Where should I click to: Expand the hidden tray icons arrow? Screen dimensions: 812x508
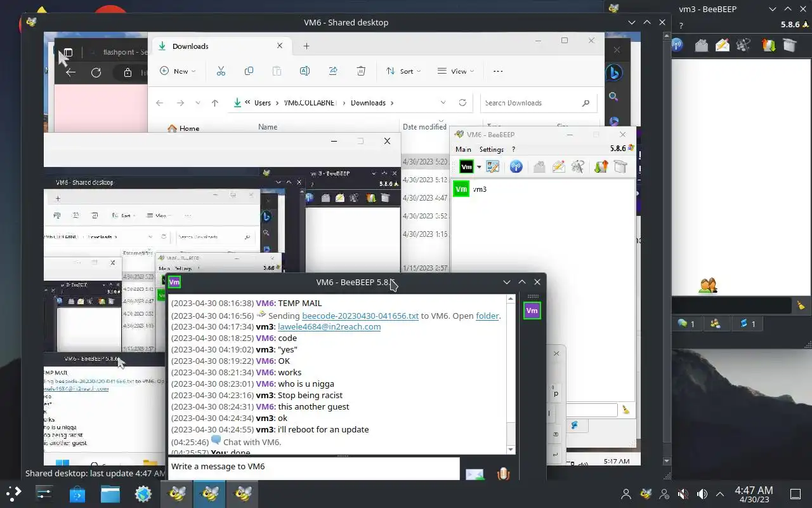tap(720, 494)
